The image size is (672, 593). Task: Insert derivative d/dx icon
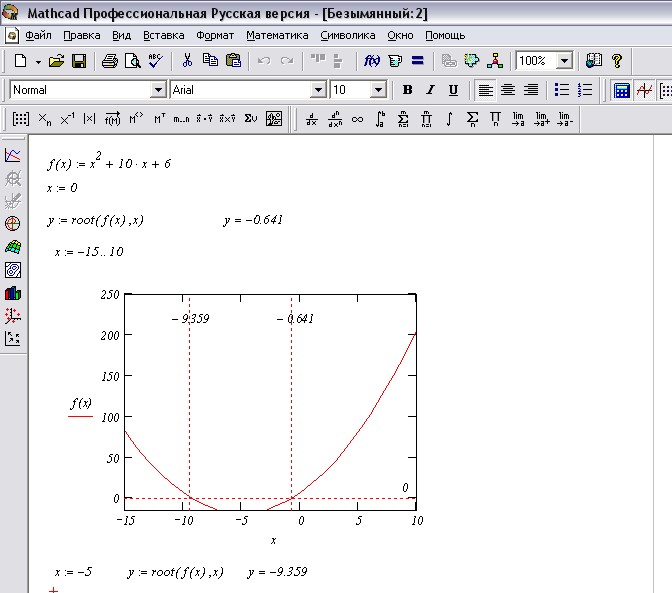(x=312, y=119)
